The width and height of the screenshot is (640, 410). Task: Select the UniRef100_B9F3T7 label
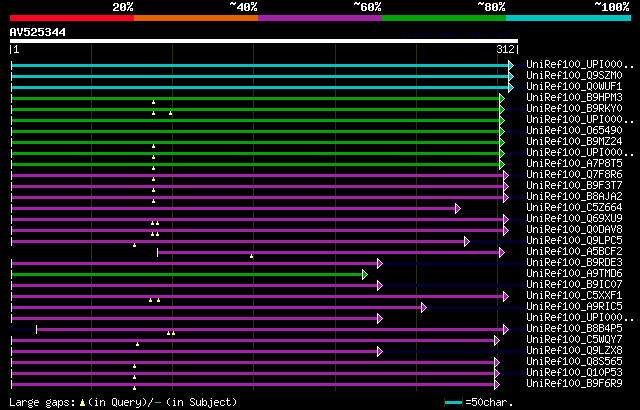(574, 186)
